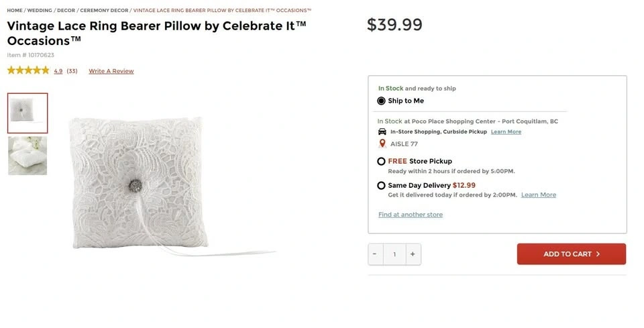Go to Wedding breadcrumb category
Image resolution: width=644 pixels, height=328 pixels.
coord(40,11)
